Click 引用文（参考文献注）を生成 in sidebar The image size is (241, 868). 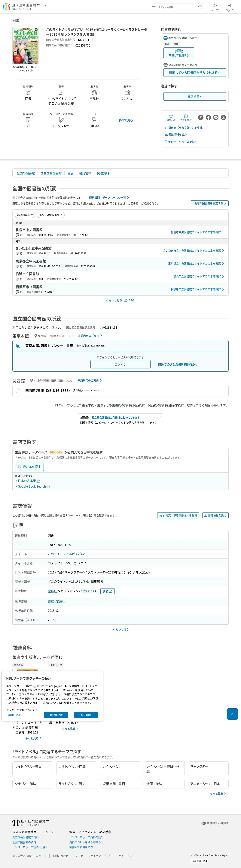click(x=183, y=128)
